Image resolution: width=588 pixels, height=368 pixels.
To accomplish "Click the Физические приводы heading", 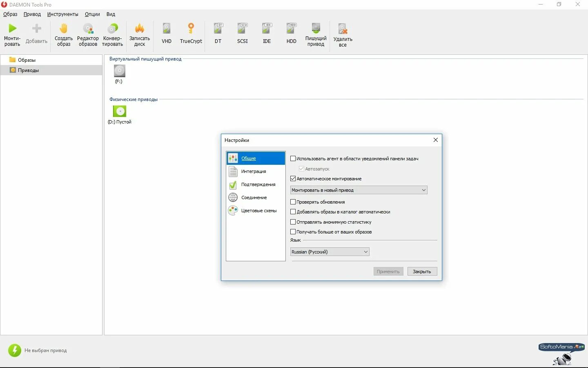I will (134, 99).
